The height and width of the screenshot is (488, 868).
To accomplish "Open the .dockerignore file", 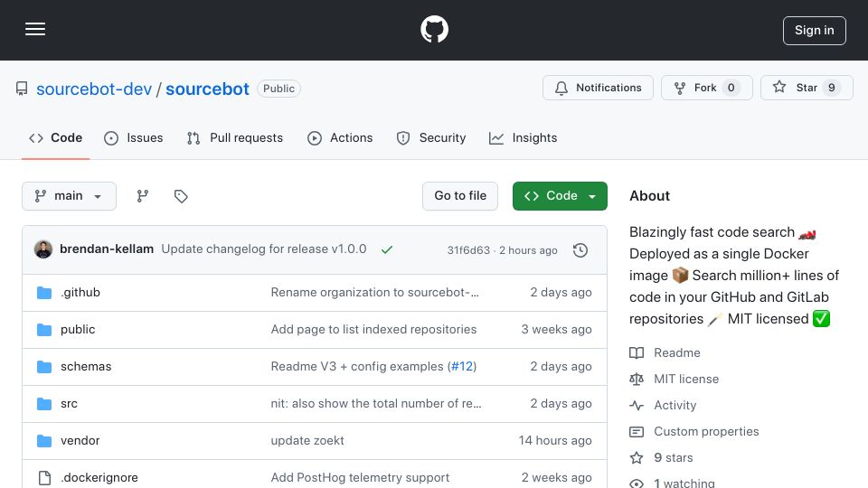I will click(99, 477).
